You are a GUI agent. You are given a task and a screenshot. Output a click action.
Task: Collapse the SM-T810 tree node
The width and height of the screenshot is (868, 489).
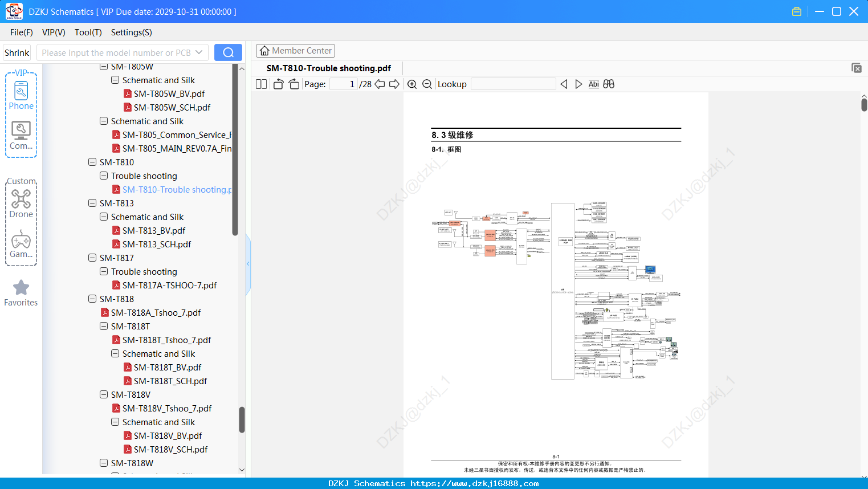[x=92, y=162]
